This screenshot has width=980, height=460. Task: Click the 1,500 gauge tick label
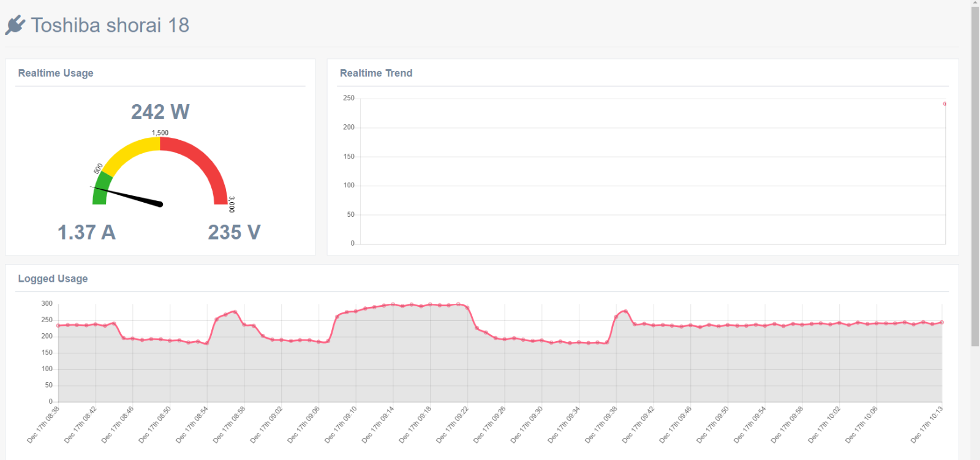160,132
